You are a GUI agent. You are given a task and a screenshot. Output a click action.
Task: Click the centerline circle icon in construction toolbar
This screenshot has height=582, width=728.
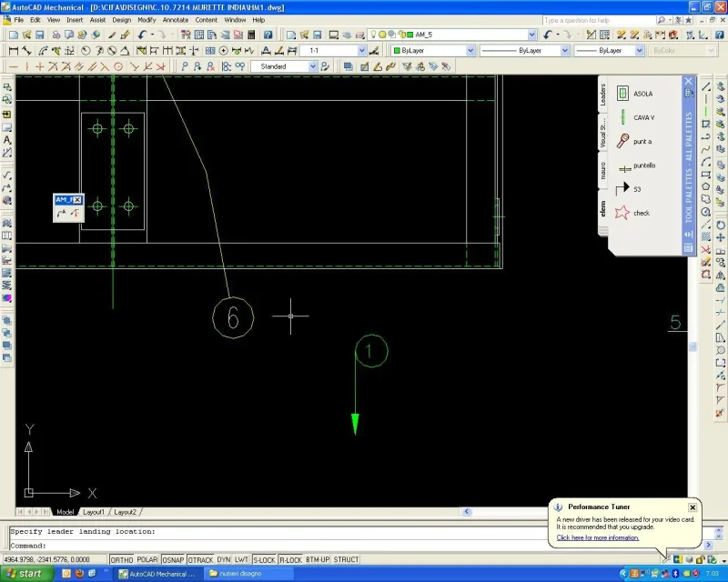(x=118, y=66)
